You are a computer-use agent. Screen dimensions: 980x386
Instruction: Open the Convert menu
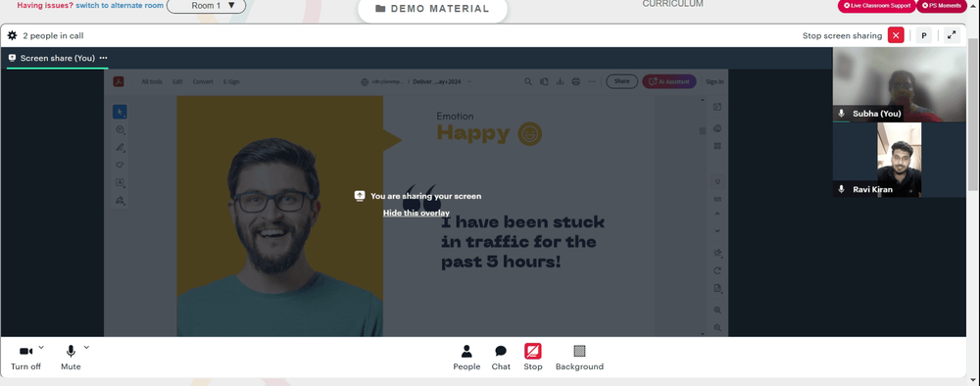(x=203, y=82)
